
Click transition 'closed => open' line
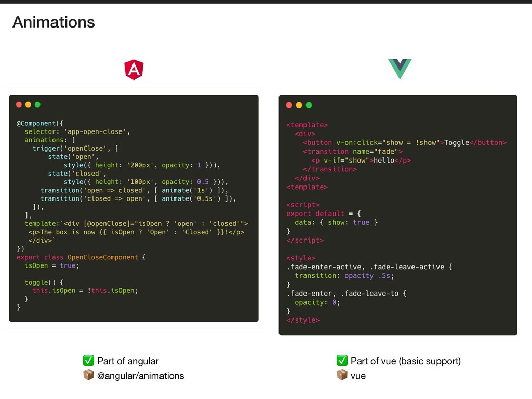click(138, 198)
